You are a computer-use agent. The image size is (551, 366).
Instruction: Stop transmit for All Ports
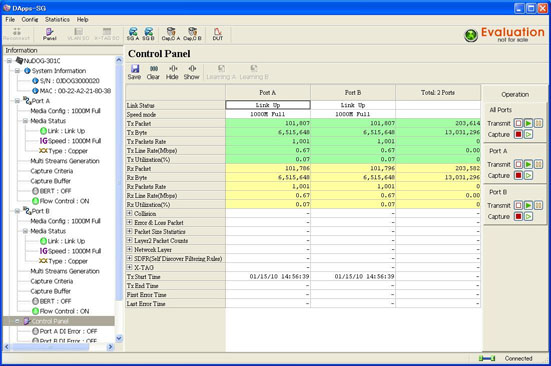pos(518,123)
